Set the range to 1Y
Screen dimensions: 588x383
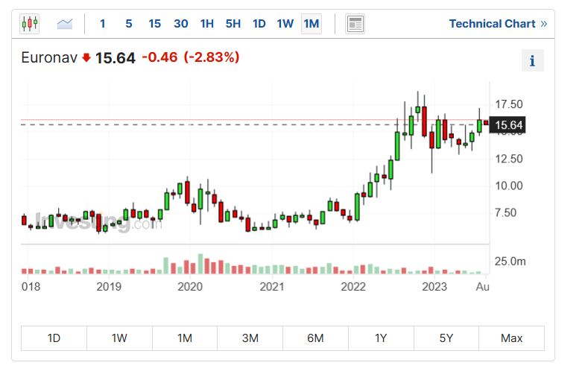381,338
